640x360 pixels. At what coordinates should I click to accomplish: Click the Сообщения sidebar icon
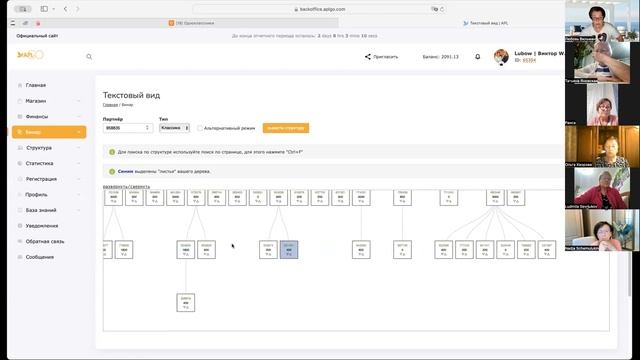[20, 257]
